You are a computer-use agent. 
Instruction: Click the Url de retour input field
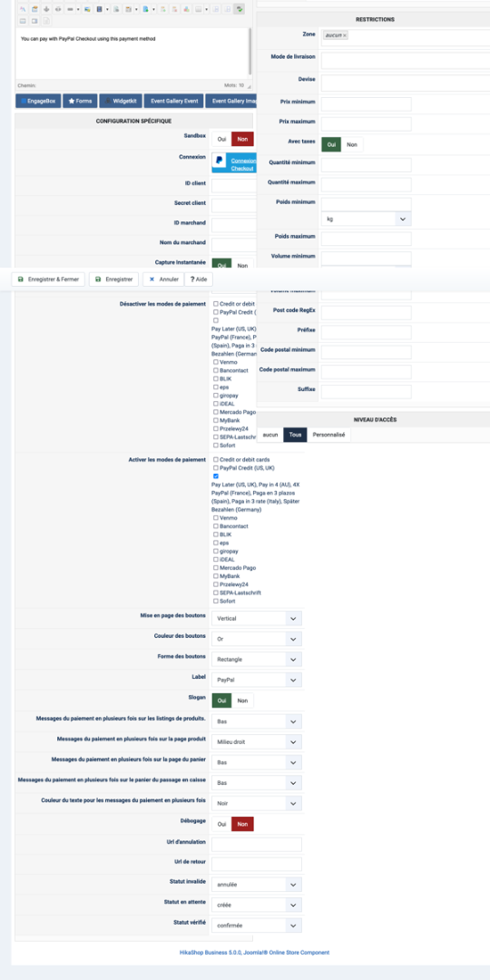tap(256, 865)
